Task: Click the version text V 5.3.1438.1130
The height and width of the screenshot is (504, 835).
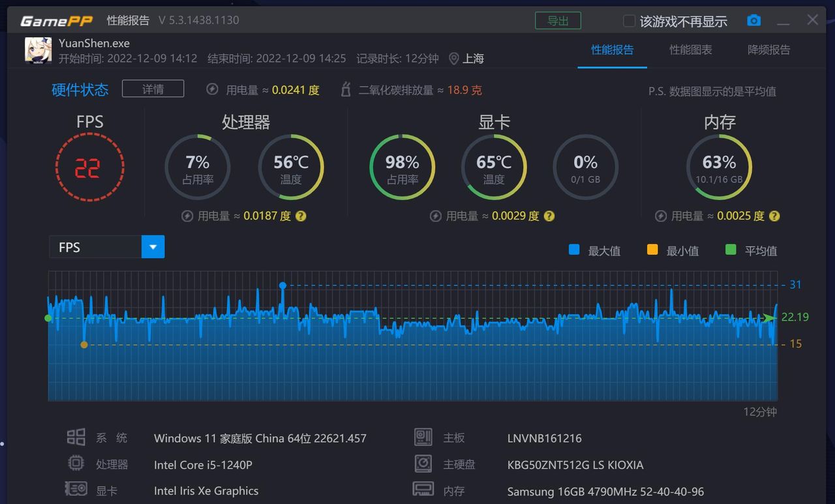Action: point(199,20)
